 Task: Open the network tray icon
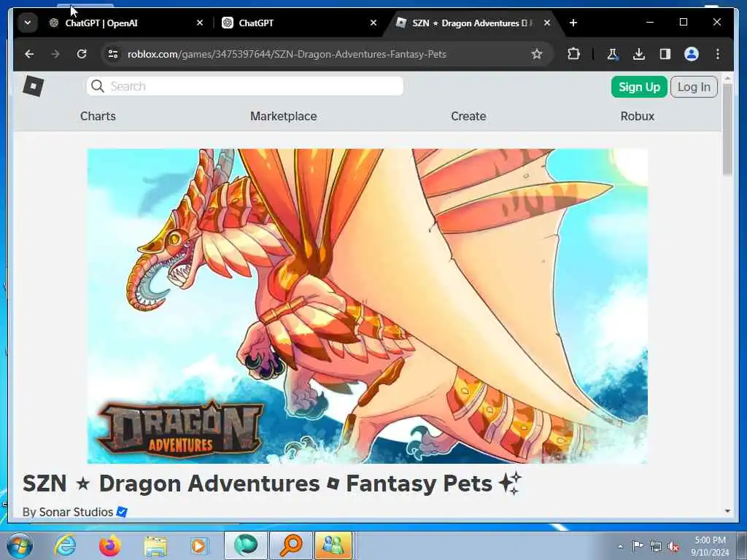click(656, 546)
